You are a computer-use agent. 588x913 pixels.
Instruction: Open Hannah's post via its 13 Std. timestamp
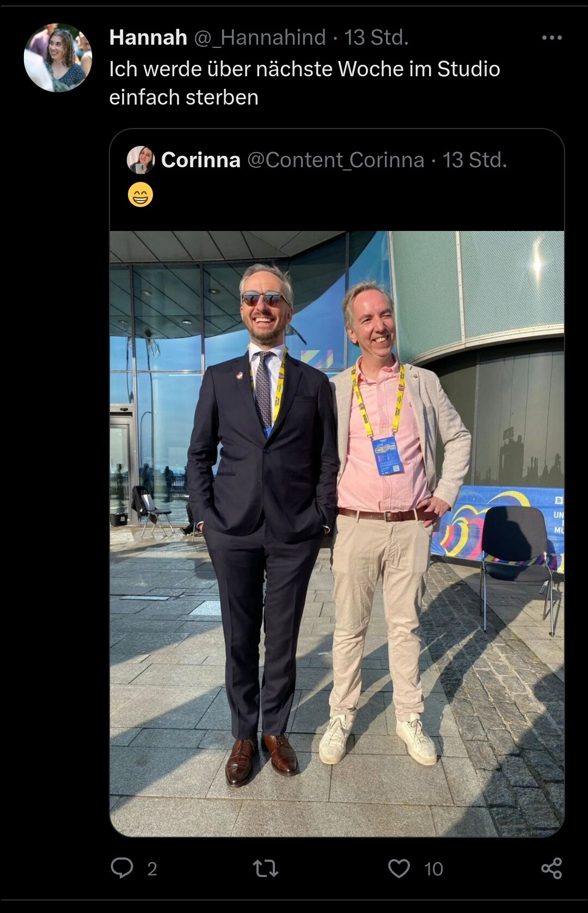click(376, 38)
